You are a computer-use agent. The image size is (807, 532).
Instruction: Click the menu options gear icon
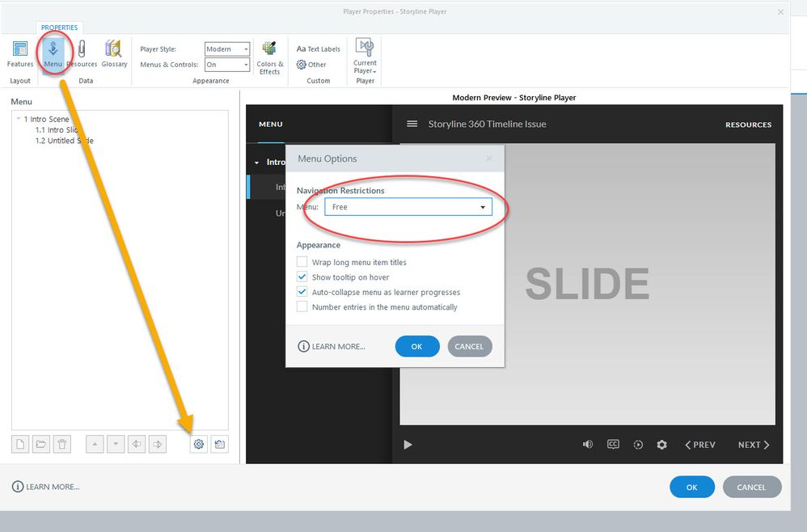click(x=198, y=444)
